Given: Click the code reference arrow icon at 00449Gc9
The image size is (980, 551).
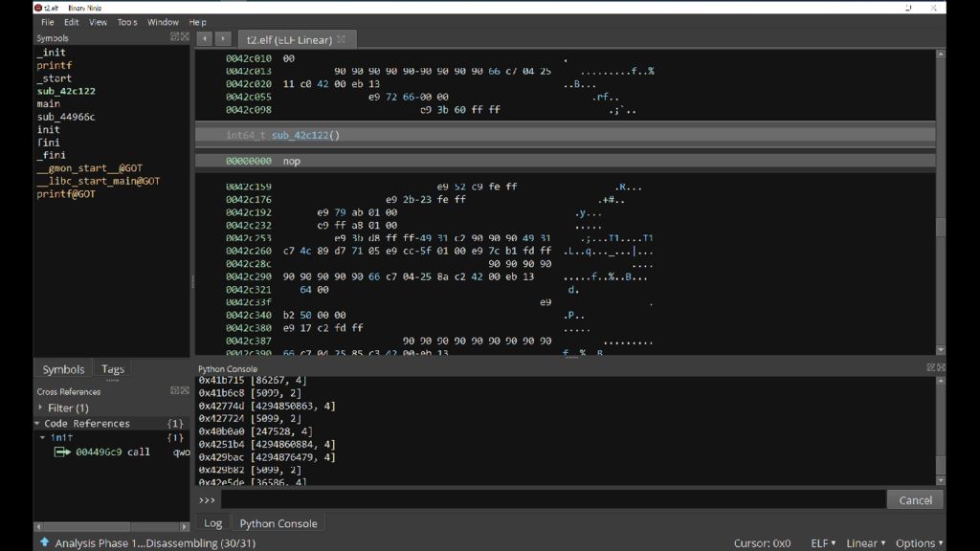Looking at the screenshot, I should (62, 452).
